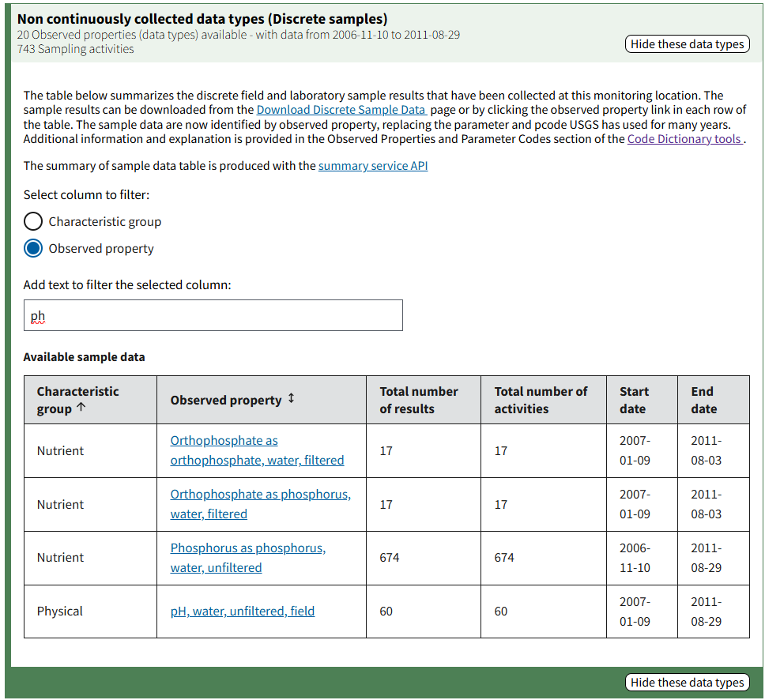Viewport: 765px width, 700px height.
Task: Click the '60' total activities cell
Action: [x=544, y=612]
